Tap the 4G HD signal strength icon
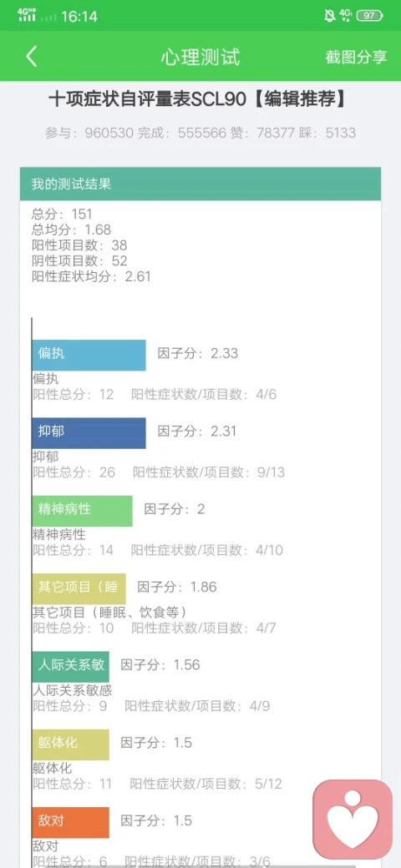Viewport: 401px width, 868px height. point(27,15)
